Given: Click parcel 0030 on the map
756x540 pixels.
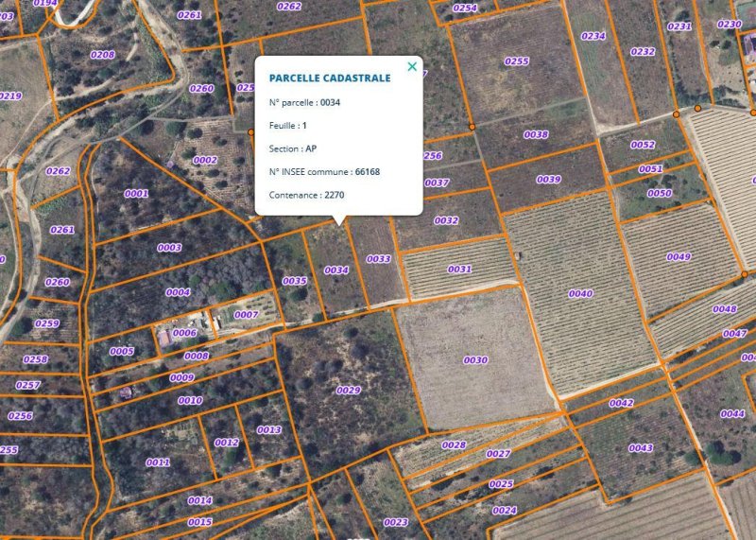Looking at the screenshot, I should point(475,360).
